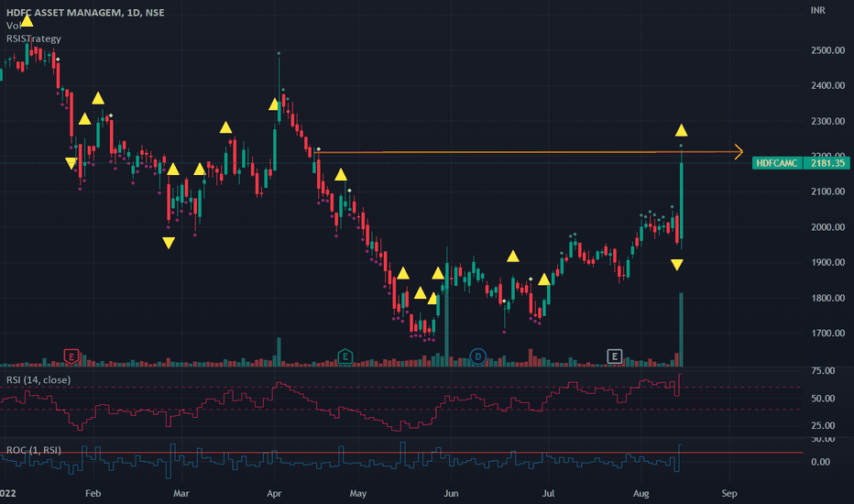Click the Apr label on time axis
Image resolution: width=854 pixels, height=504 pixels.
(274, 493)
